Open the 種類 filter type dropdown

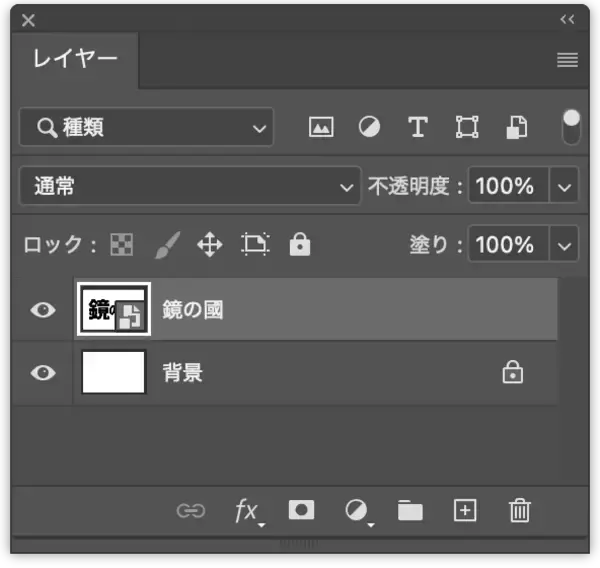[x=147, y=127]
